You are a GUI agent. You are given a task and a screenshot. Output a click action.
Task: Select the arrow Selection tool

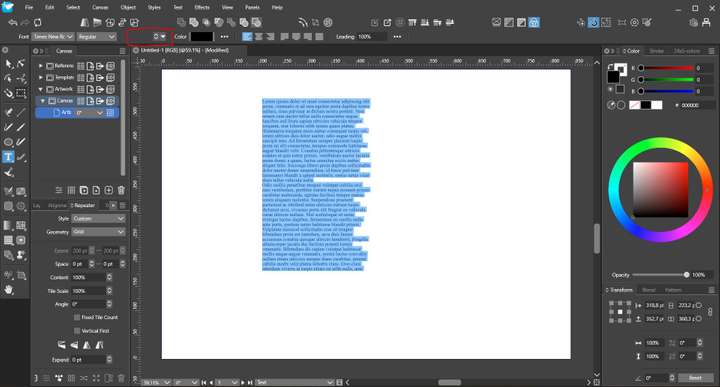pos(9,64)
